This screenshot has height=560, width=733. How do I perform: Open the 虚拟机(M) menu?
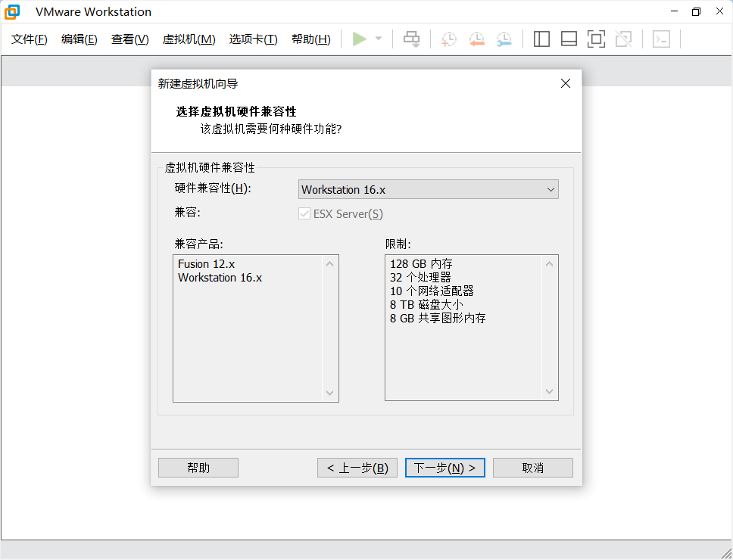[x=189, y=39]
